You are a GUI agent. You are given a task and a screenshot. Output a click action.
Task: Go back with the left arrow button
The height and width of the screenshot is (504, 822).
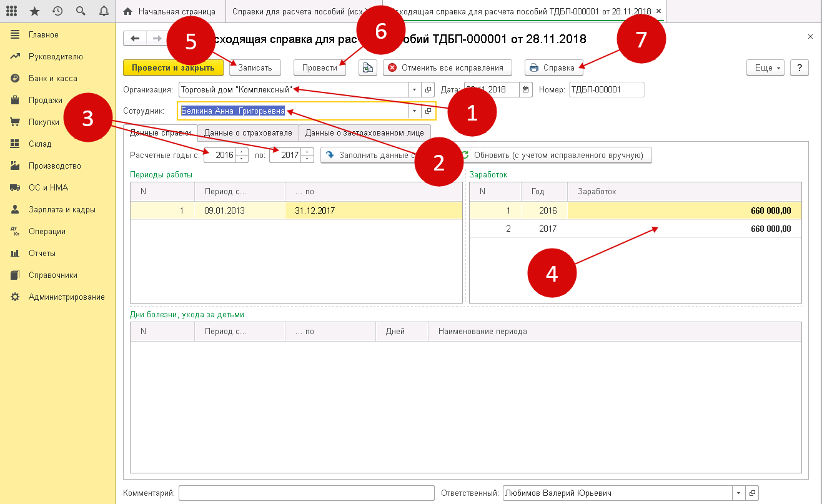pos(134,39)
